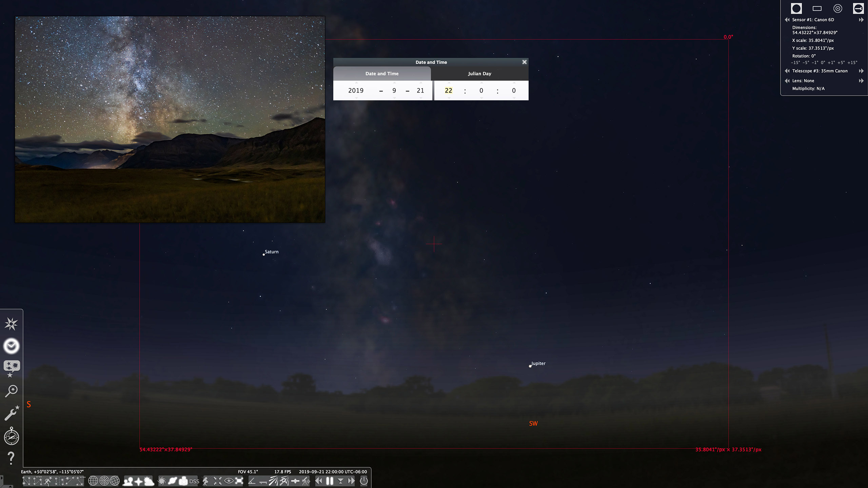
Task: Open the configuration window
Action: (11, 413)
